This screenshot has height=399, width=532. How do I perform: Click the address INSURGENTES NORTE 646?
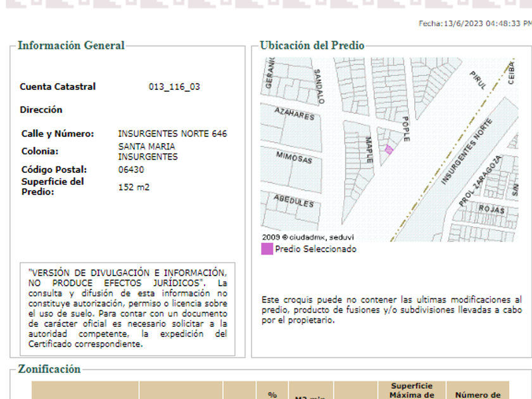pyautogui.click(x=172, y=134)
